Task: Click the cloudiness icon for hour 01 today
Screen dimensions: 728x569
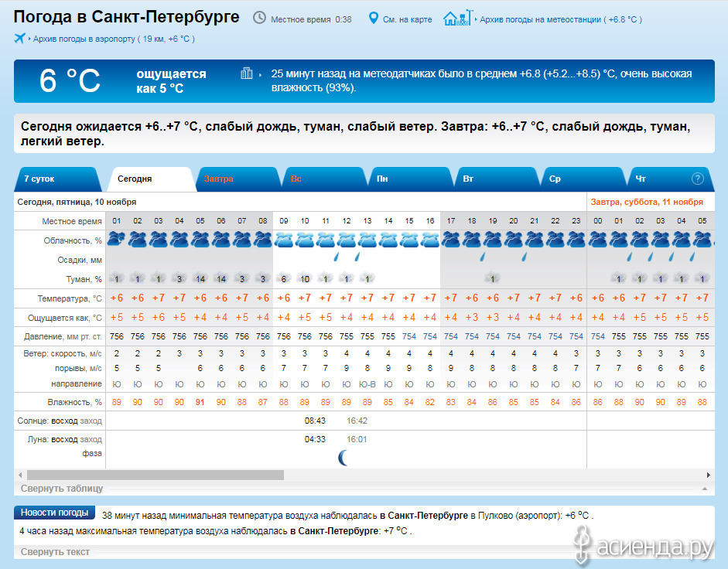Action: tap(117, 240)
